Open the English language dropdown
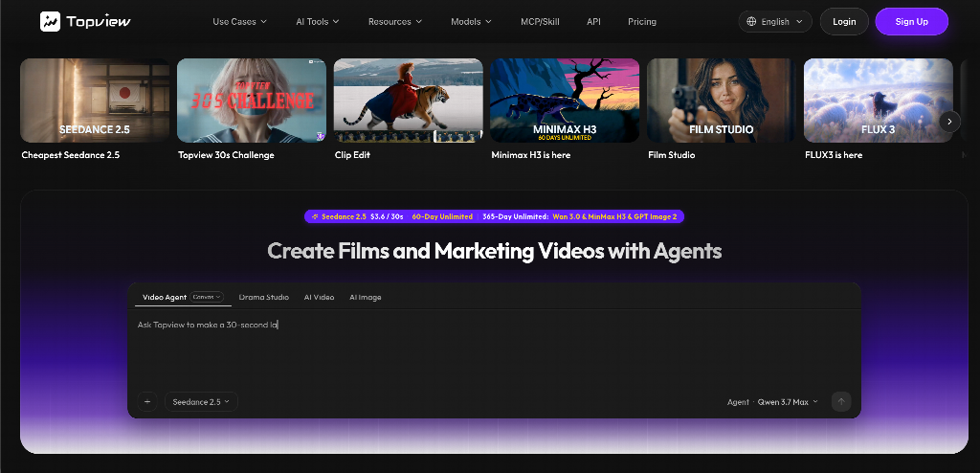Image resolution: width=980 pixels, height=473 pixels. tap(775, 21)
